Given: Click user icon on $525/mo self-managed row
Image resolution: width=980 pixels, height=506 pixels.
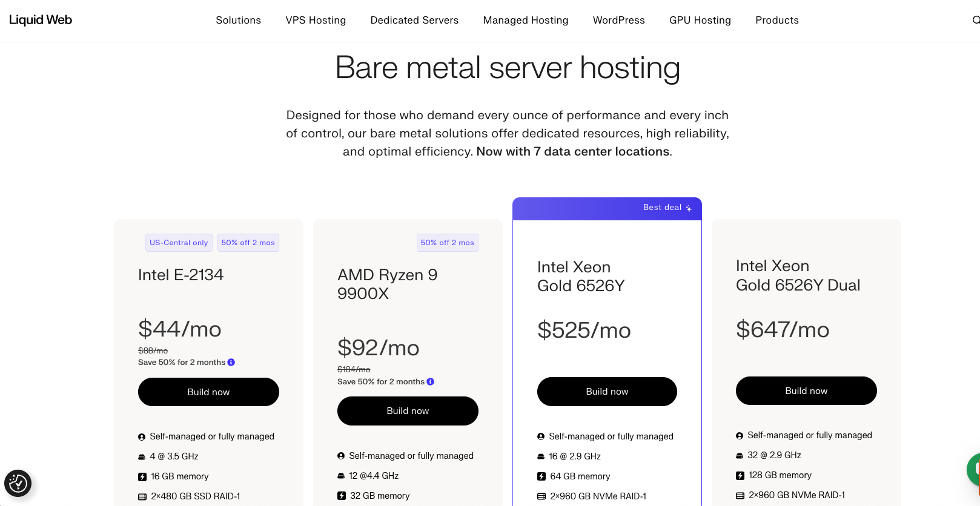Looking at the screenshot, I should click(541, 436).
